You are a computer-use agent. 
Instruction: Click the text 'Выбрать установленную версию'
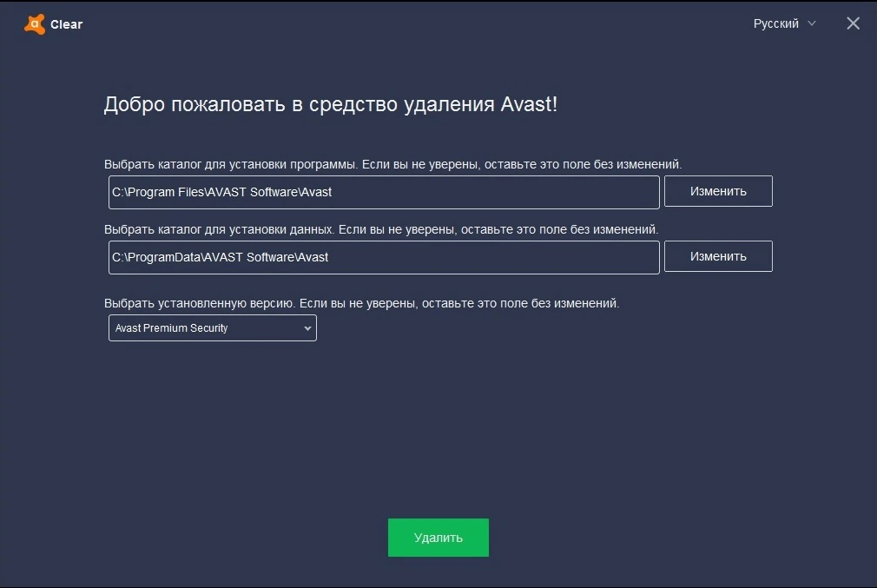click(199, 303)
